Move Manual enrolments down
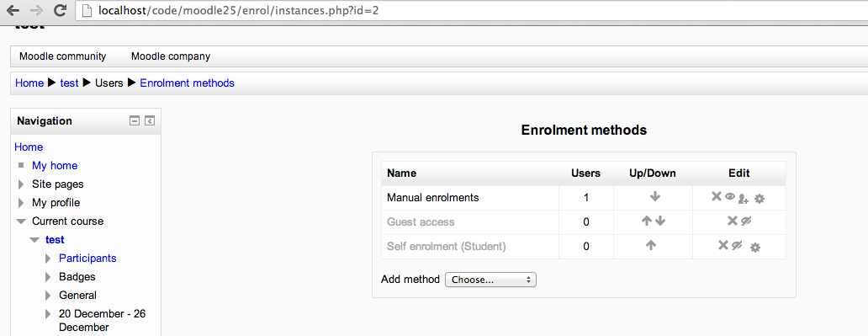The height and width of the screenshot is (336, 868). [x=655, y=196]
